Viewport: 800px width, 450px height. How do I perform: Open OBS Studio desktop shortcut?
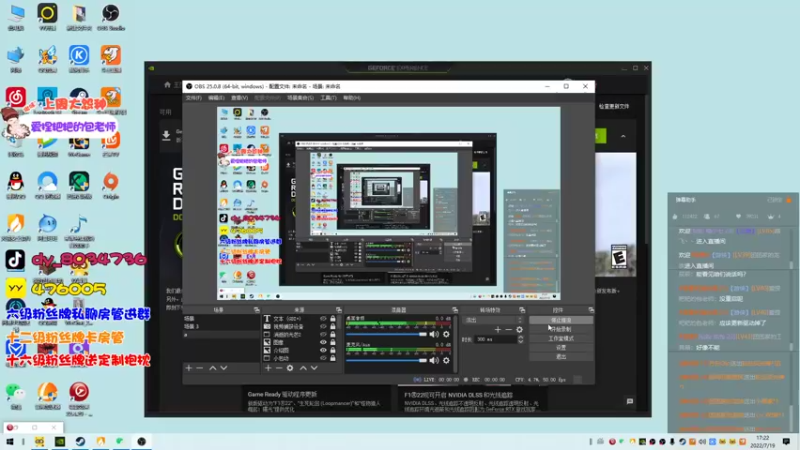[x=111, y=17]
